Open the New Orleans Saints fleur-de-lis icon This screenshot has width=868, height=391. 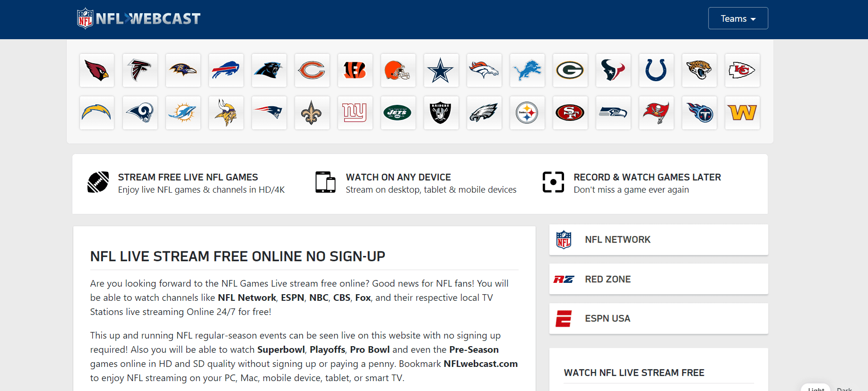pos(312,113)
